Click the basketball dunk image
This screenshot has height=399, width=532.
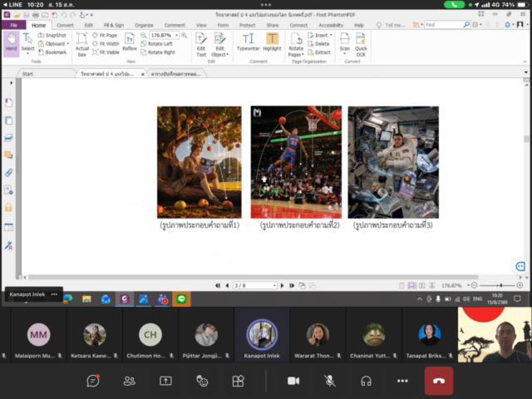[296, 162]
